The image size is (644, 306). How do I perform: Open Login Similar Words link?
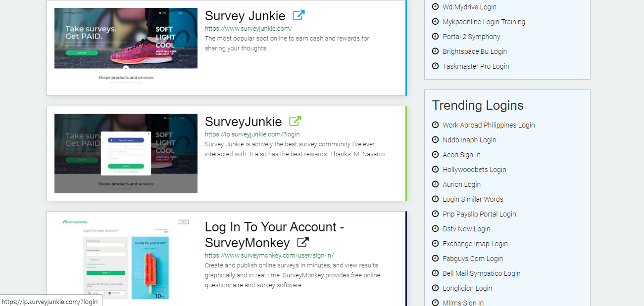coord(473,199)
